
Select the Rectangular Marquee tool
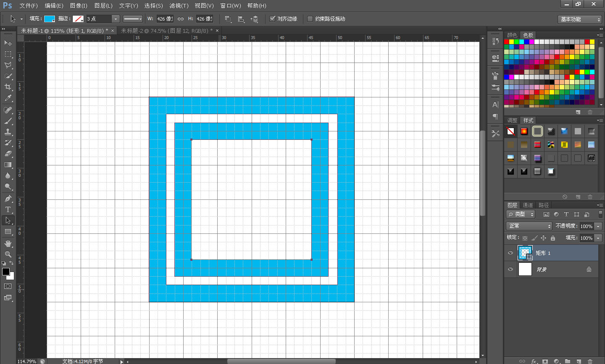click(x=8, y=54)
